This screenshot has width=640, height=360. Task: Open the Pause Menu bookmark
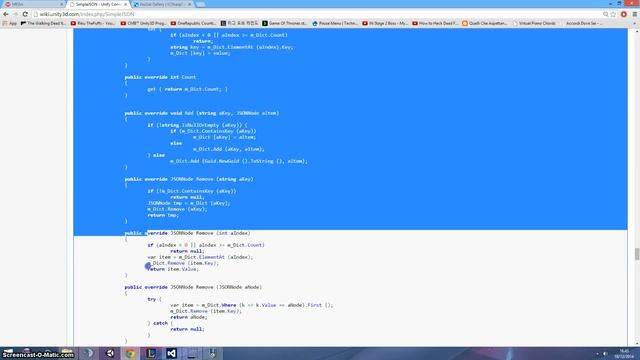pos(335,23)
